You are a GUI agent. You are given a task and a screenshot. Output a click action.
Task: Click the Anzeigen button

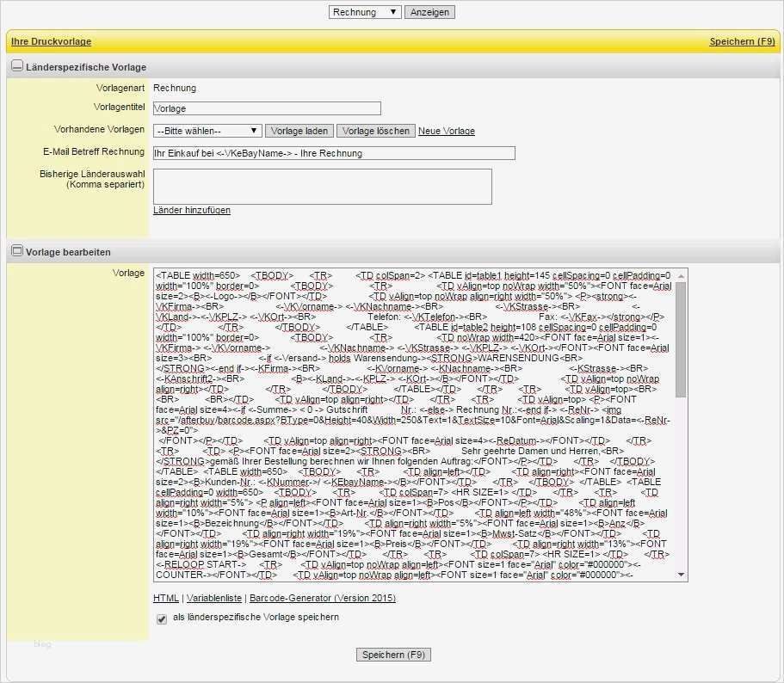(x=429, y=12)
